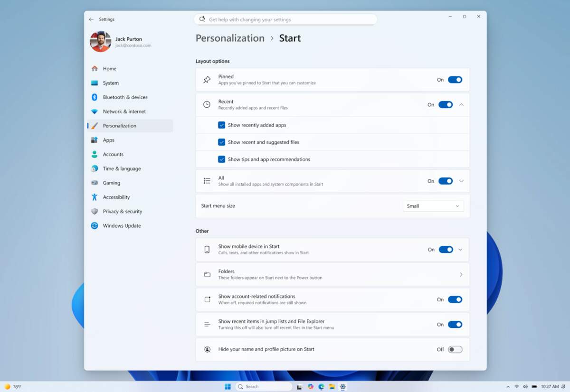Show hidden icons in system tray
The image size is (570, 392).
click(x=508, y=387)
